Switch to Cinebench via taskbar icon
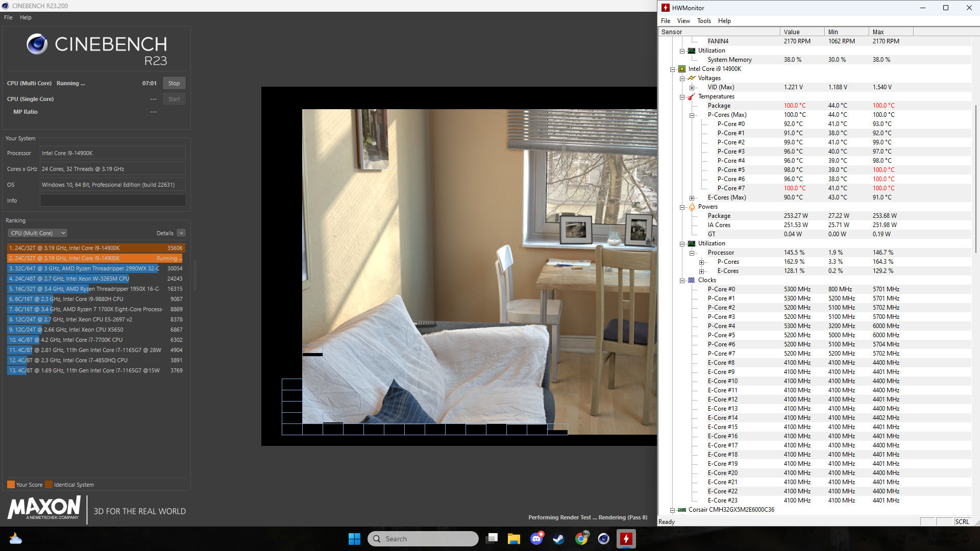 pos(604,539)
